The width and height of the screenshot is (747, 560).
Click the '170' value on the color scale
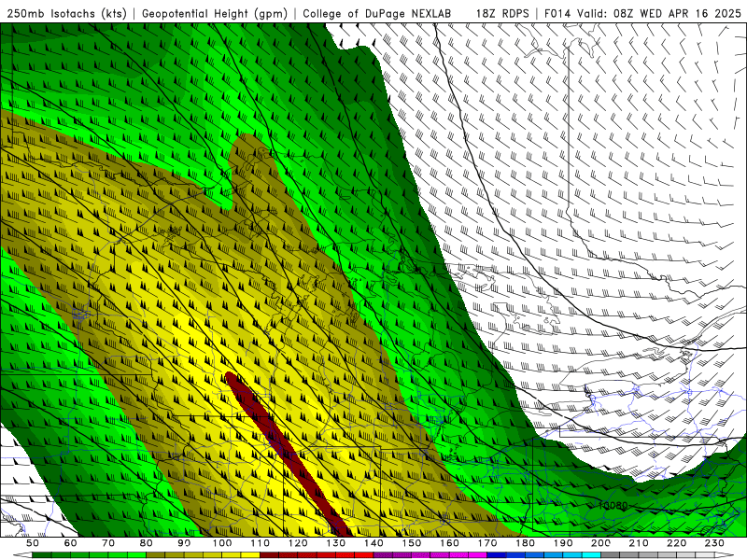click(x=487, y=543)
